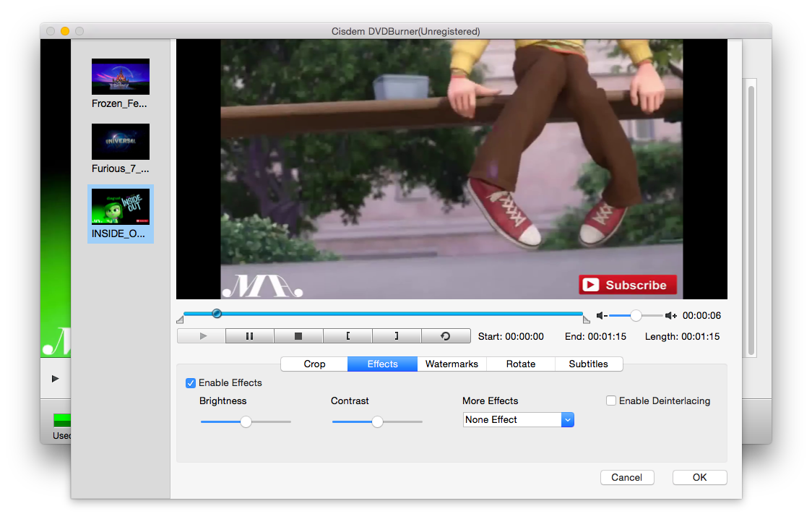The image size is (812, 514).
Task: Click the scrollbar in the background window
Action: coord(751,221)
